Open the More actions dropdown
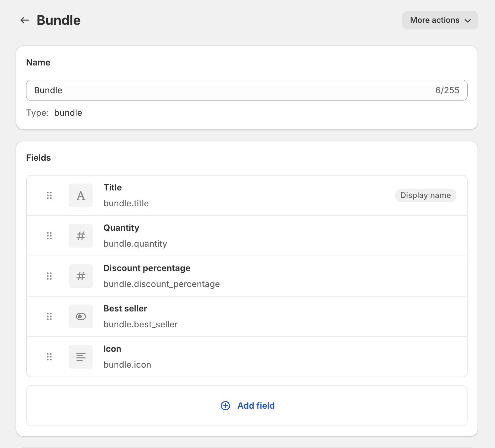The height and width of the screenshot is (448, 495). (440, 20)
